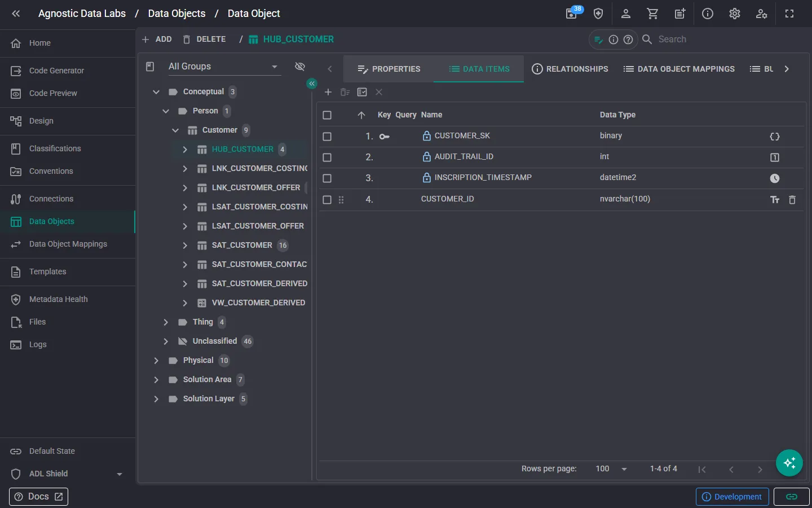
Task: Click the checklist icon in grid toolbar
Action: pyautogui.click(x=362, y=92)
